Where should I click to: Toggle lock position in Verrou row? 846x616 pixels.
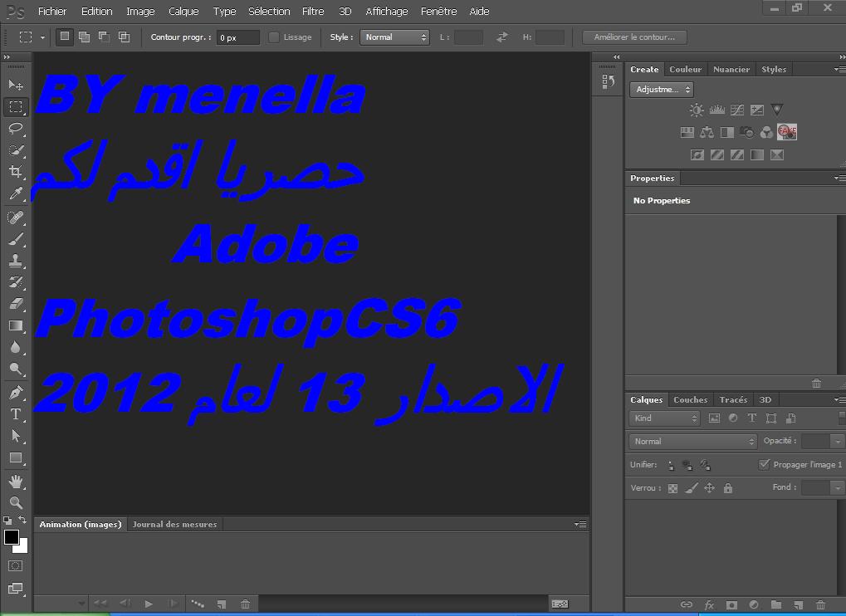pyautogui.click(x=710, y=488)
